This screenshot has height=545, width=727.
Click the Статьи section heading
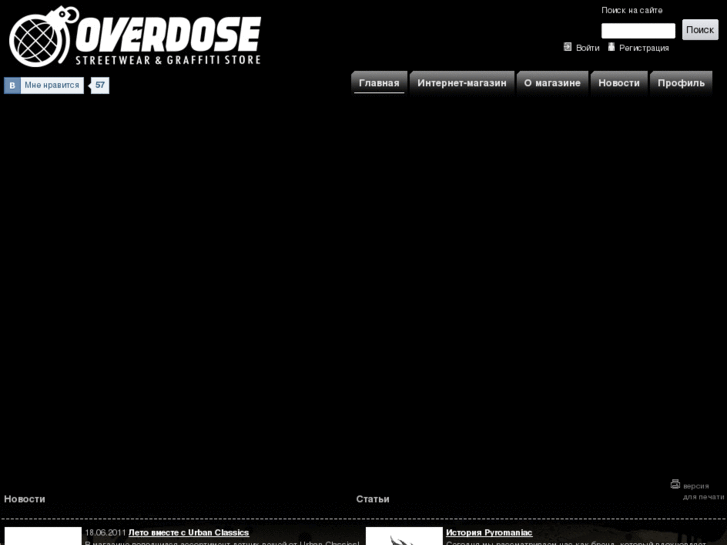point(373,499)
